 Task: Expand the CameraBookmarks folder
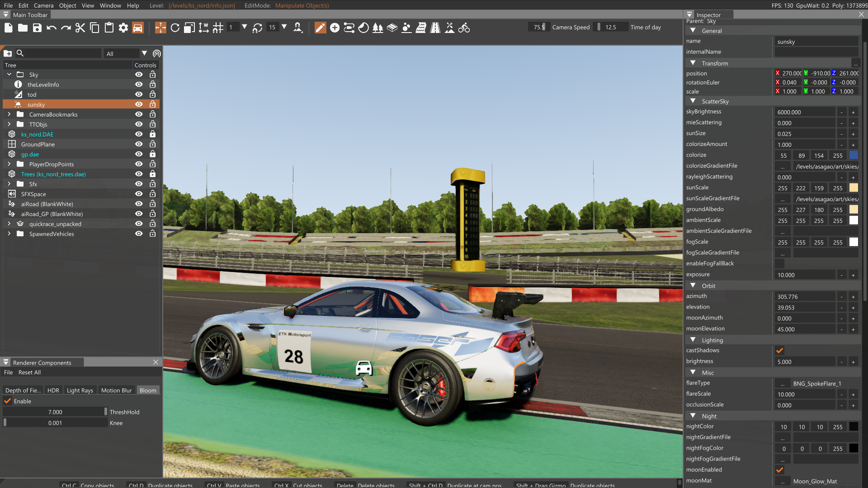[x=9, y=114]
